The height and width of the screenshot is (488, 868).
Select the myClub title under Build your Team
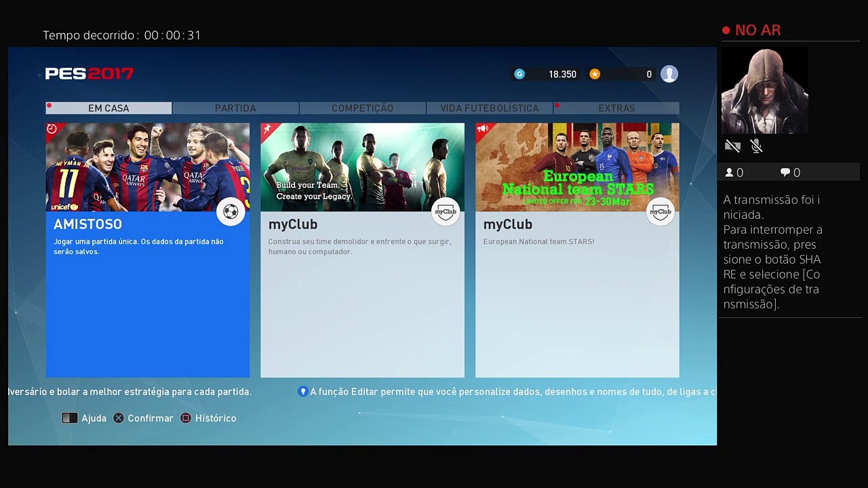(x=293, y=224)
